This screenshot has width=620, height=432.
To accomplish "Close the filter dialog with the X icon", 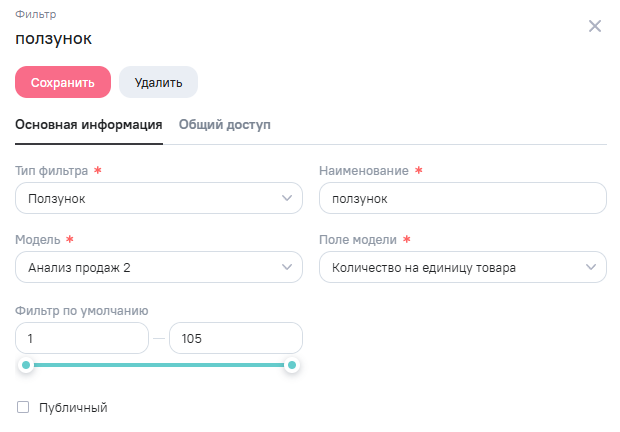I will point(595,26).
